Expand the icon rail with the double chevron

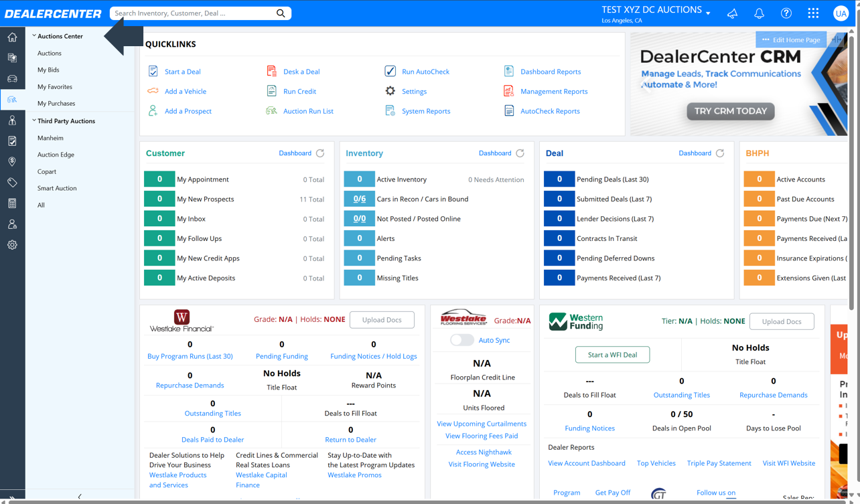12,499
